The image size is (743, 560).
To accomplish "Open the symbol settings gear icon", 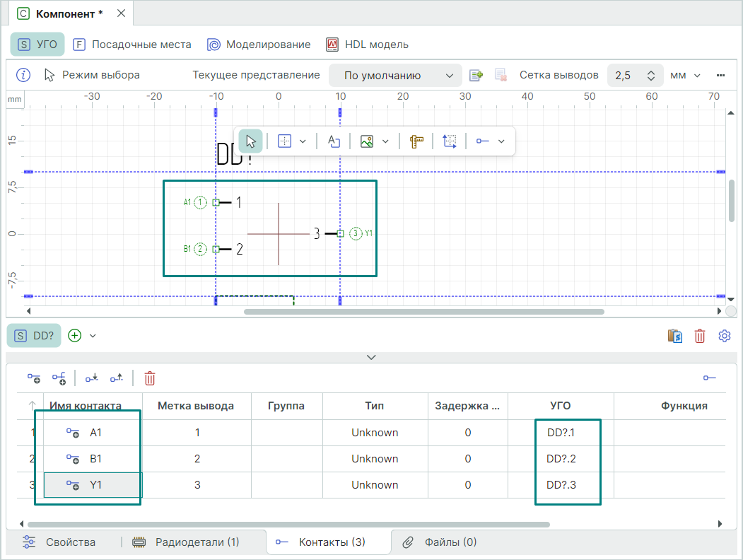I will [724, 336].
